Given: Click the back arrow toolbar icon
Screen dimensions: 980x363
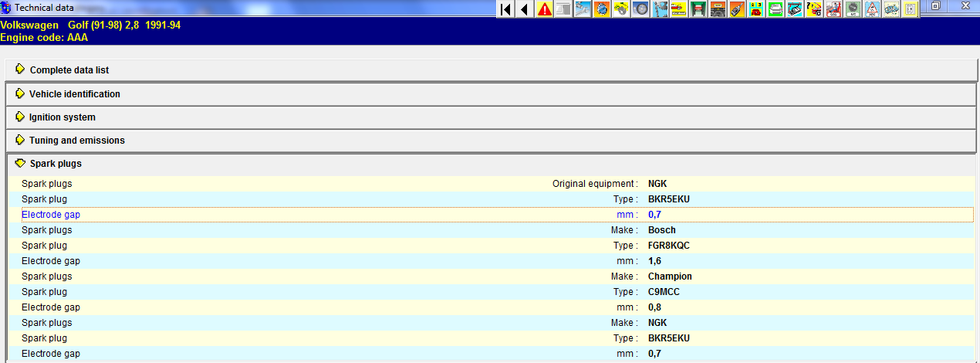Looking at the screenshot, I should point(525,9).
